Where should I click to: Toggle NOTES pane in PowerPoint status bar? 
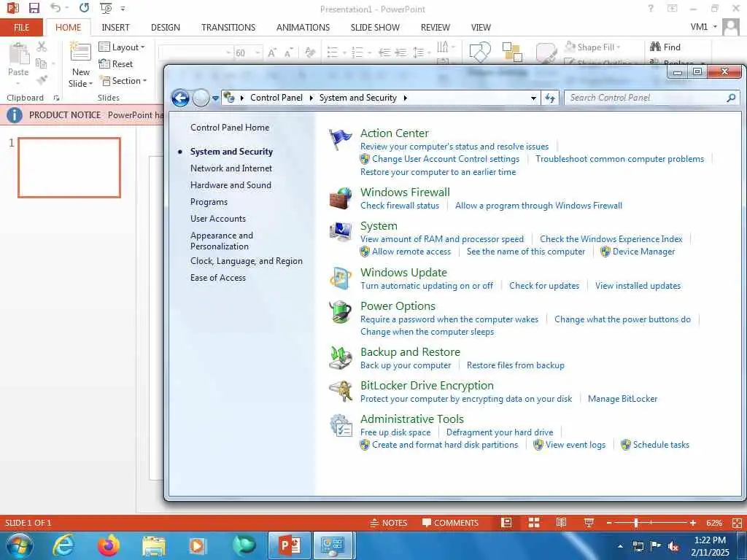[x=389, y=523]
